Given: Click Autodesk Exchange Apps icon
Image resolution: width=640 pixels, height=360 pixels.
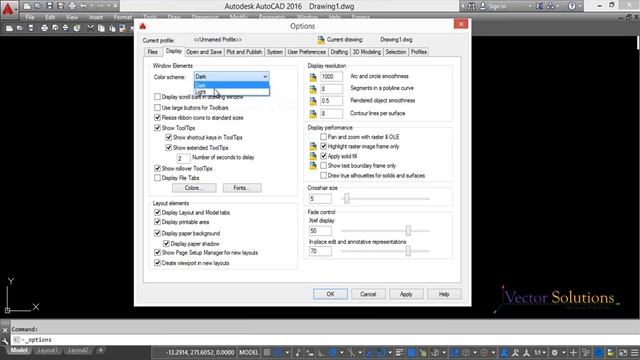Looking at the screenshot, I should coord(539,6).
